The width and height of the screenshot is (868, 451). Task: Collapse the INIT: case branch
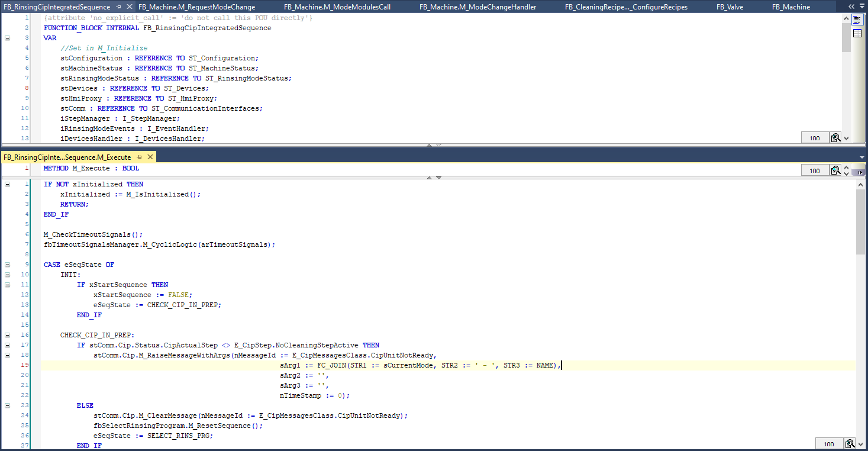(8, 275)
